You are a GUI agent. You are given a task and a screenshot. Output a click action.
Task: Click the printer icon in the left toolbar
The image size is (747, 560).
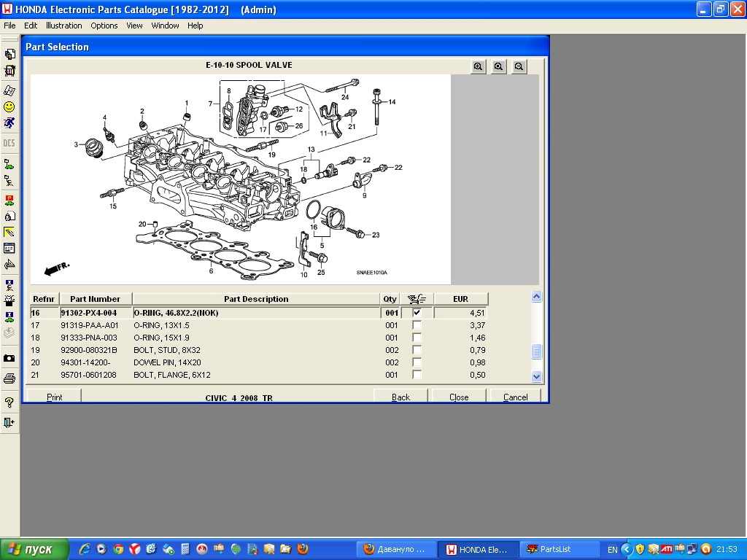click(9, 379)
